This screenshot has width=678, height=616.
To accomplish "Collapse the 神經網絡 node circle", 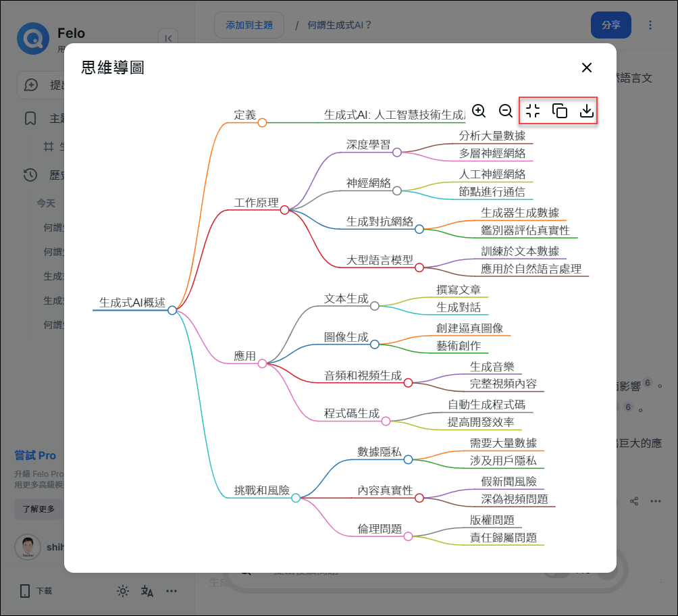I will tap(397, 190).
